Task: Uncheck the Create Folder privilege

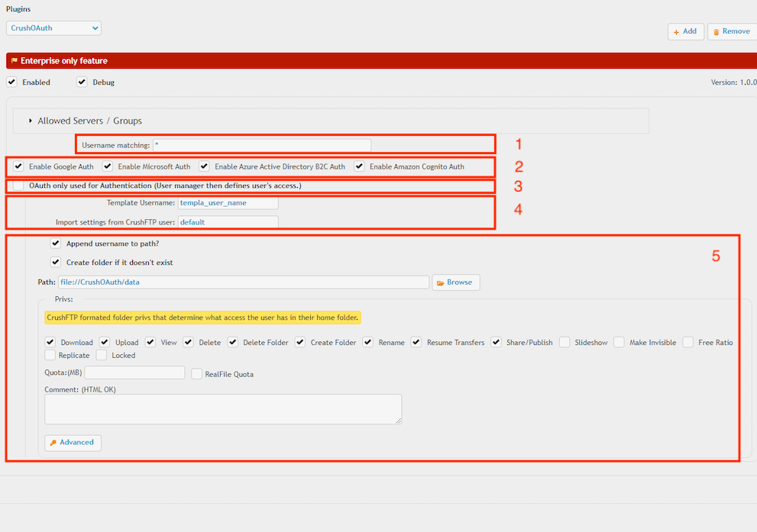Action: (x=300, y=342)
